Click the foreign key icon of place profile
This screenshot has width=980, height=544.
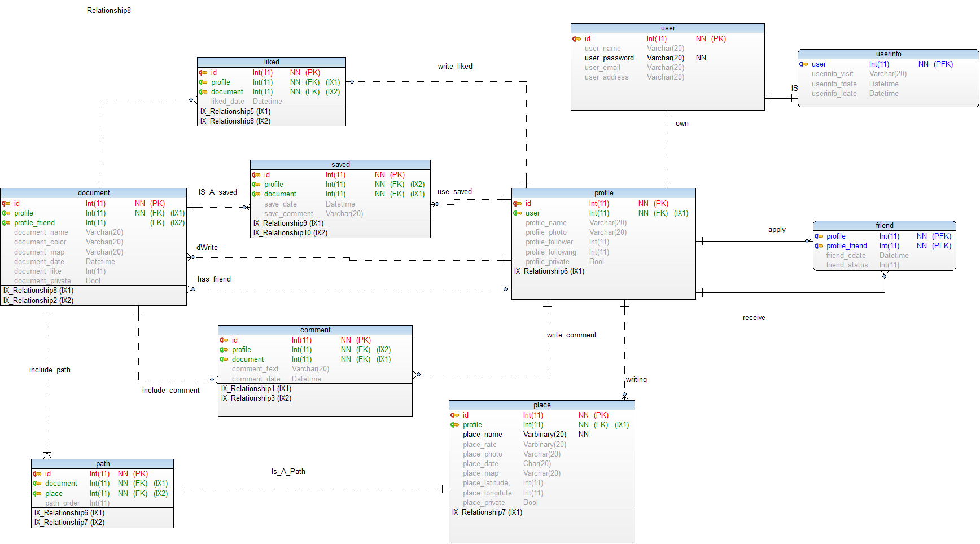[x=455, y=425]
